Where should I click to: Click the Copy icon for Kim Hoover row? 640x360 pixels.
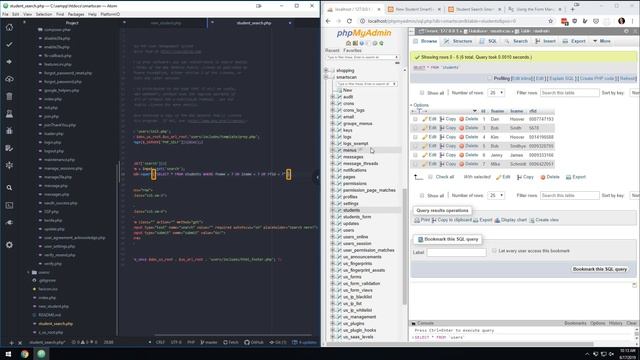(x=442, y=137)
